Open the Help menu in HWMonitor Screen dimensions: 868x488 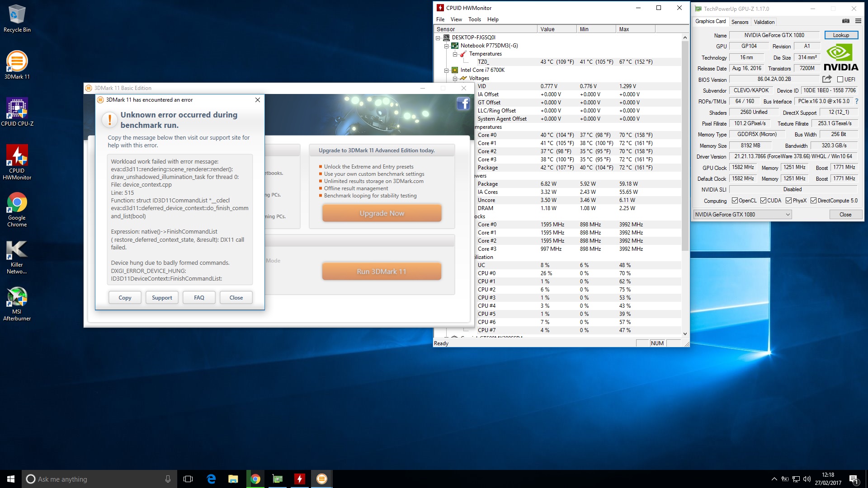[x=493, y=19]
